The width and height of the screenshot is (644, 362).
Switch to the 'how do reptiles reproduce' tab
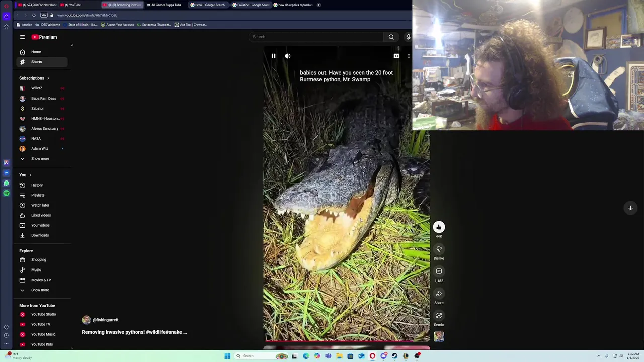[293, 5]
